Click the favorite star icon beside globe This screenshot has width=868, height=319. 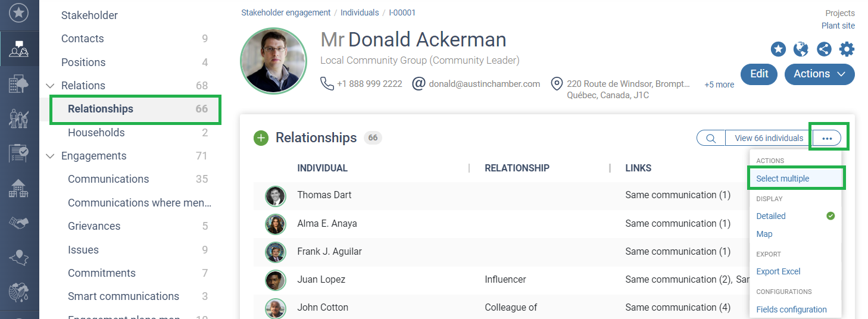pyautogui.click(x=778, y=49)
